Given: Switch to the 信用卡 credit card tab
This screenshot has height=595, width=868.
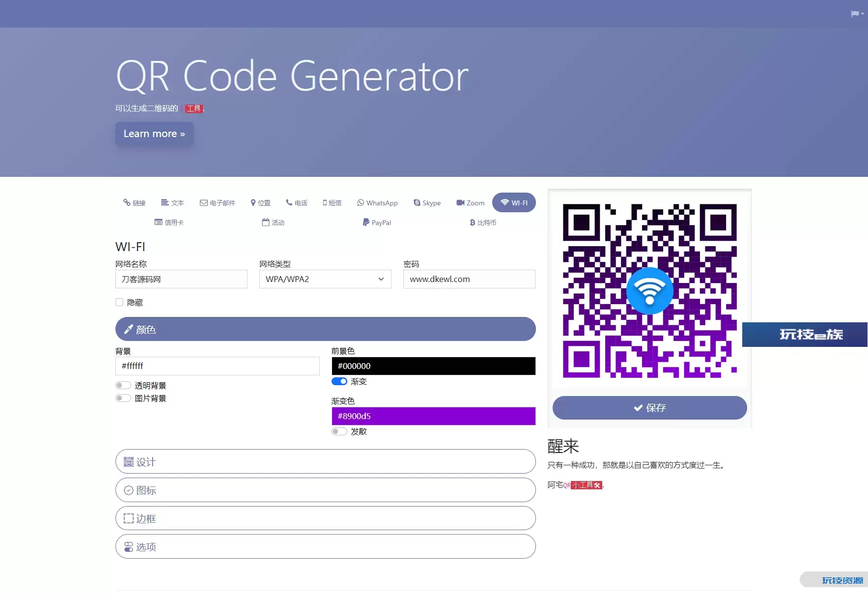Looking at the screenshot, I should (x=168, y=222).
